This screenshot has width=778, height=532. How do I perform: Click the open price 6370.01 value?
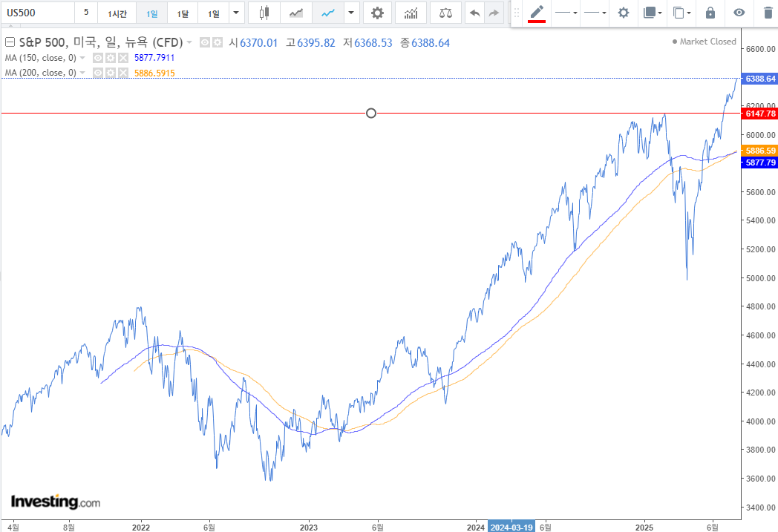click(258, 43)
